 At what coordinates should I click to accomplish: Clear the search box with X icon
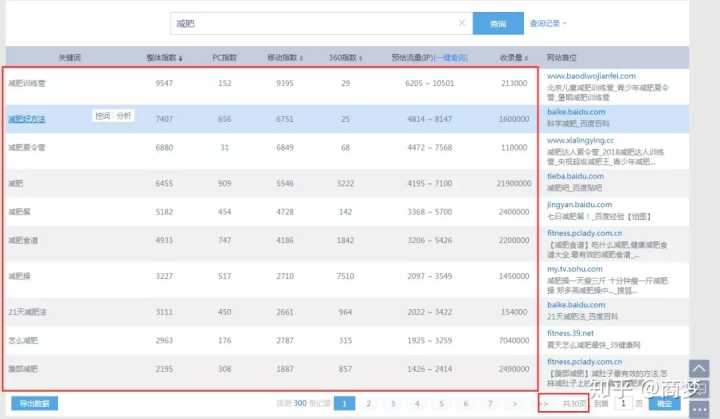coord(462,23)
